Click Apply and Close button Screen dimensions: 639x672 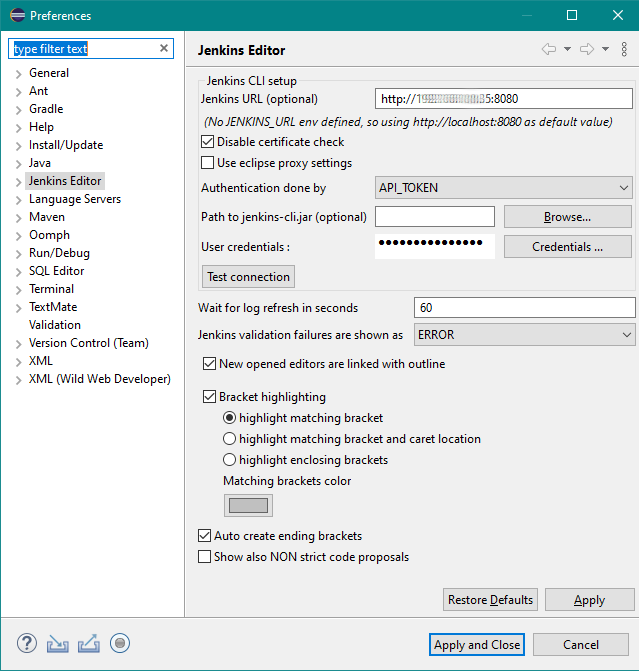click(x=477, y=645)
